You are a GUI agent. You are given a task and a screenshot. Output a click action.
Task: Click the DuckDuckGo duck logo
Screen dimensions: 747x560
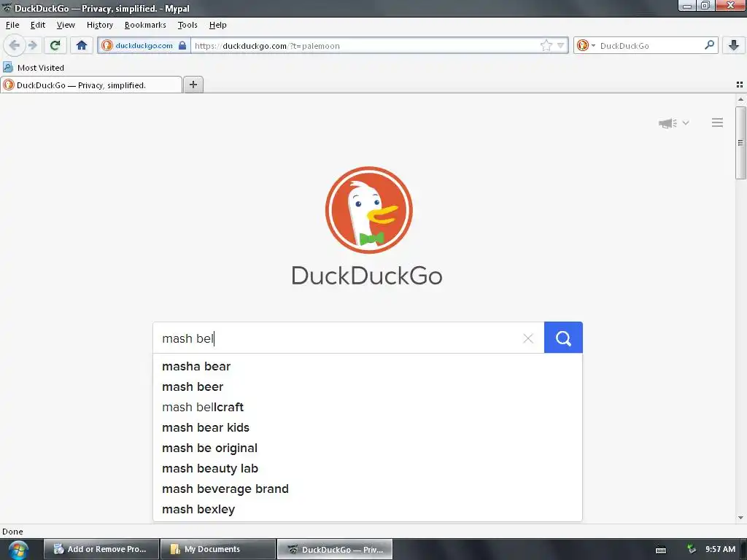click(x=368, y=210)
